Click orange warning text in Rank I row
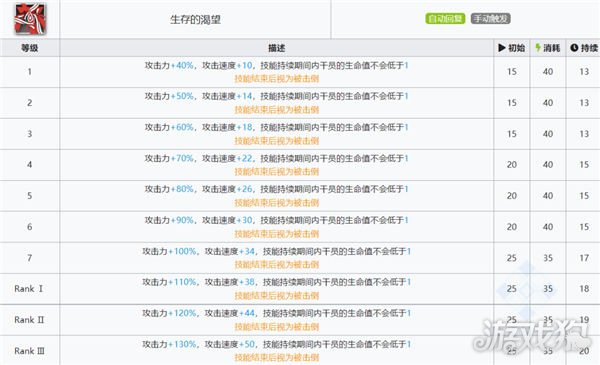 tap(276, 295)
